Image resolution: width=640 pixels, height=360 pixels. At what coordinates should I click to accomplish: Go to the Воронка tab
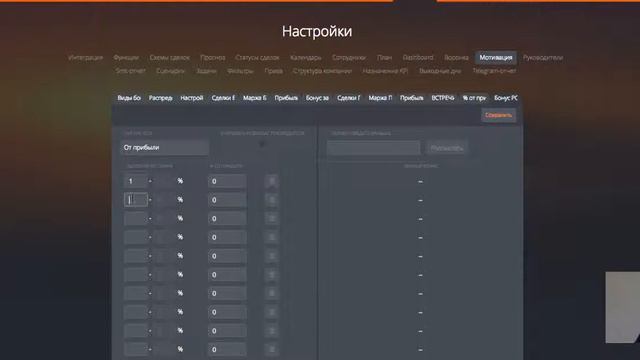point(456,58)
